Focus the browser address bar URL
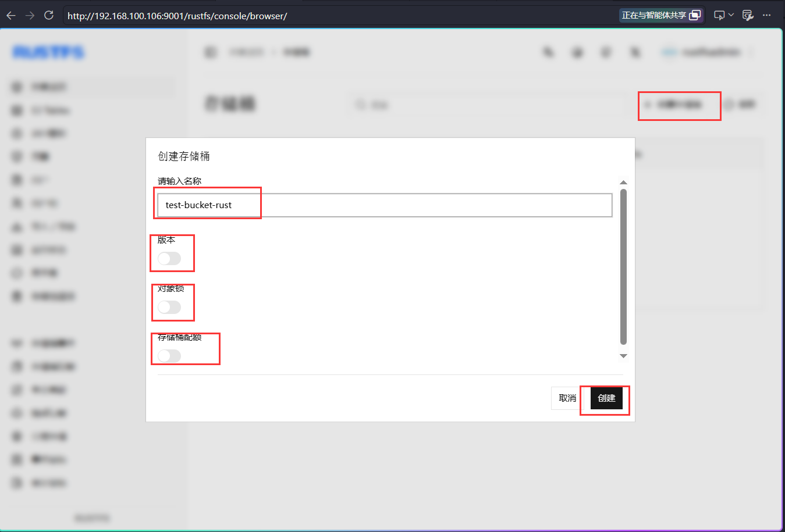This screenshot has width=785, height=532. coord(177,16)
